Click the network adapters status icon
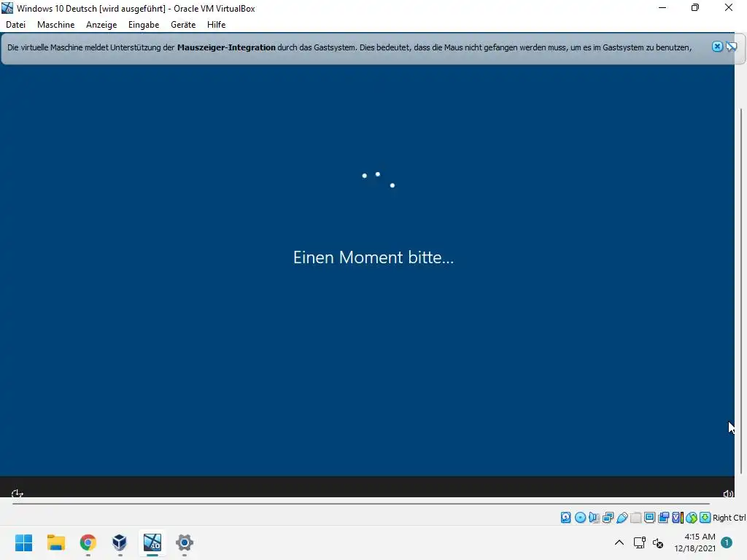Image resolution: width=747 pixels, height=560 pixels. tap(608, 518)
